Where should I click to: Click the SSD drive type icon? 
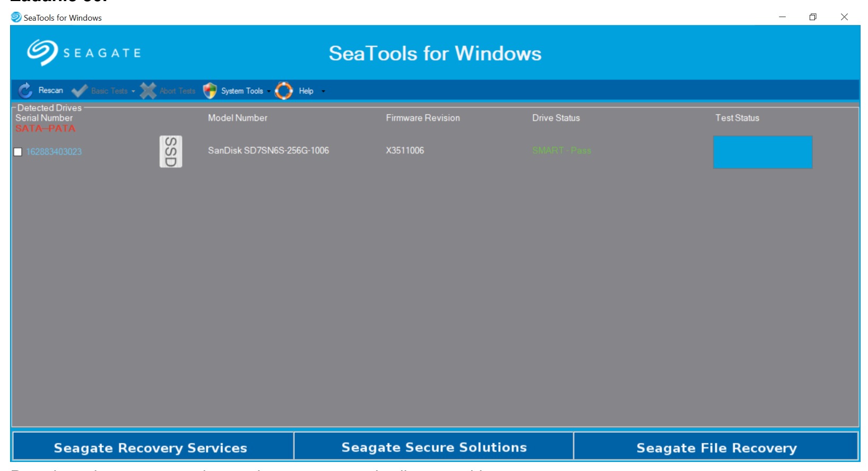pos(171,151)
